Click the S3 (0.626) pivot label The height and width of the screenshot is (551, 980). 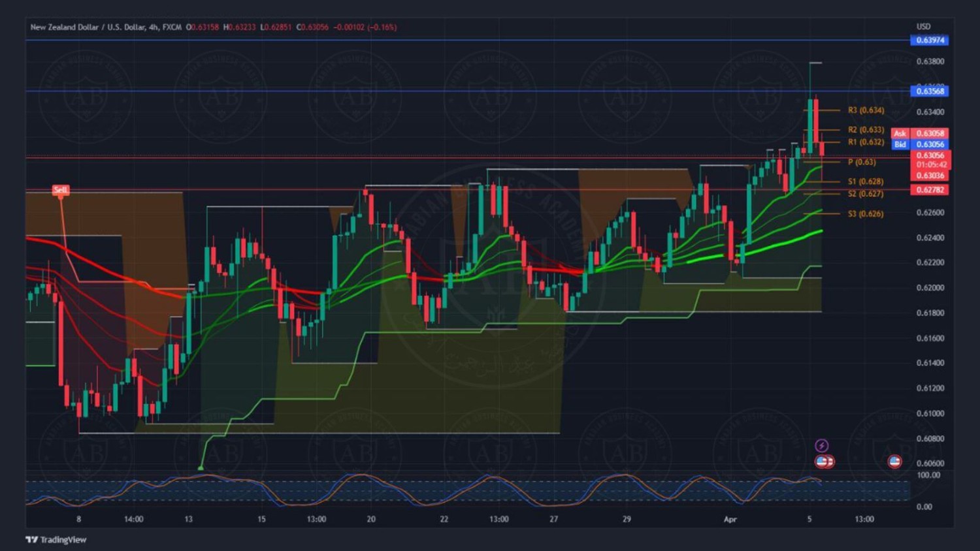(866, 214)
